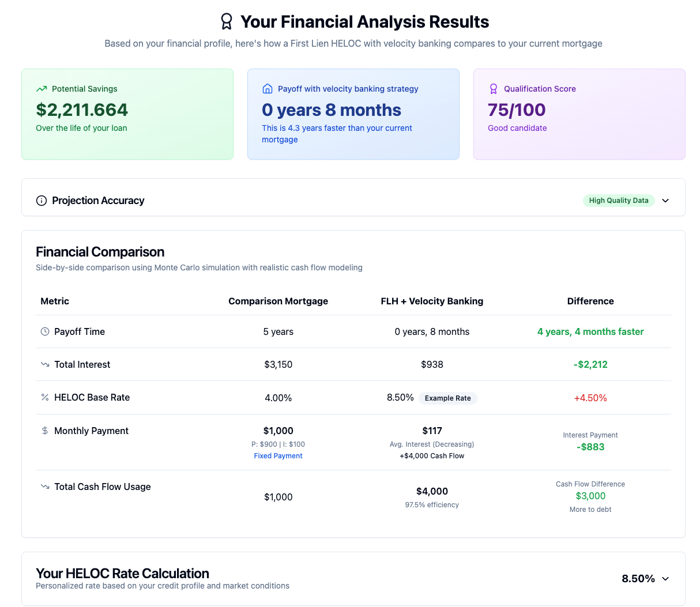Viewport: 700px width, 607px height.
Task: Click the $2,211.664 potential savings card
Action: point(127,114)
